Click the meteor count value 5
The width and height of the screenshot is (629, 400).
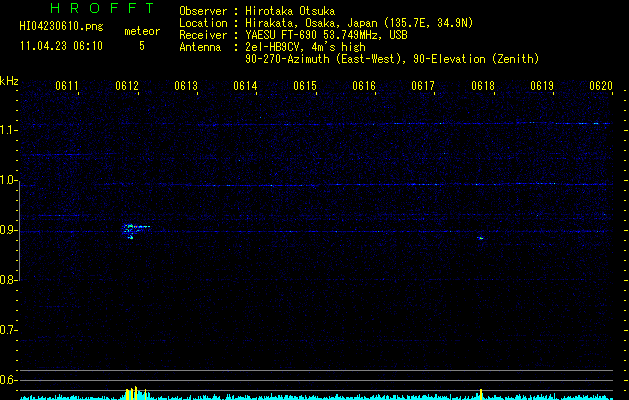point(142,46)
